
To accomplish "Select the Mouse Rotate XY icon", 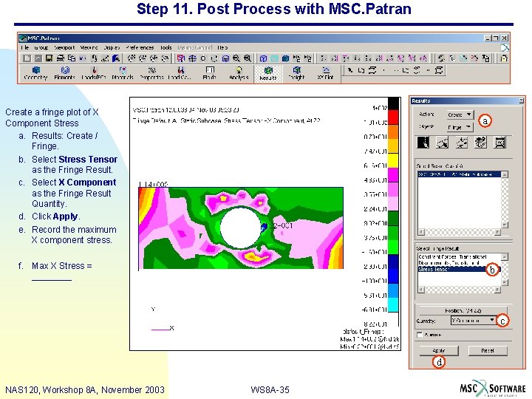I will (132, 58).
